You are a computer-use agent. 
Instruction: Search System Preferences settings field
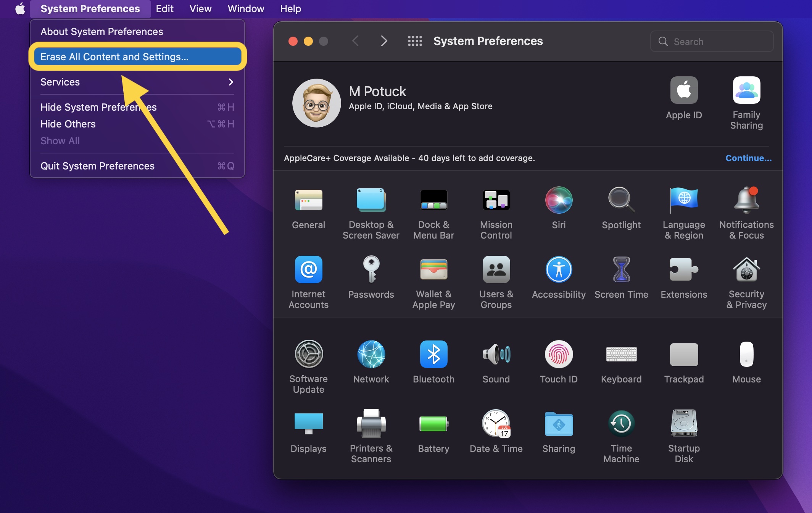click(x=714, y=41)
